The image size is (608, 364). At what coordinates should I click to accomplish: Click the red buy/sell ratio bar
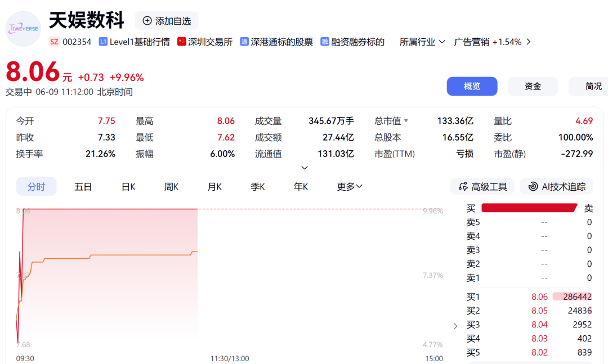click(x=529, y=208)
